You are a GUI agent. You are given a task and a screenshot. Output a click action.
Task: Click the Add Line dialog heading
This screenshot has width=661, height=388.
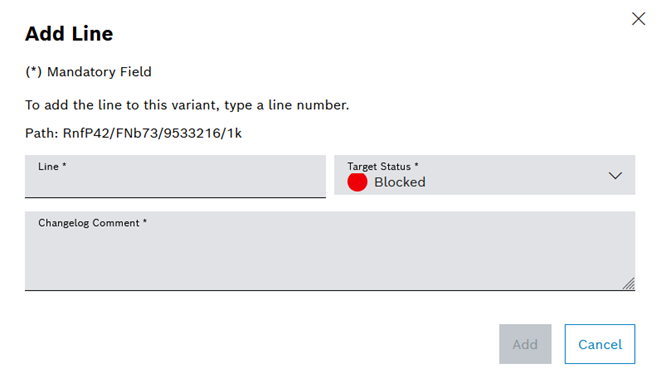[69, 34]
